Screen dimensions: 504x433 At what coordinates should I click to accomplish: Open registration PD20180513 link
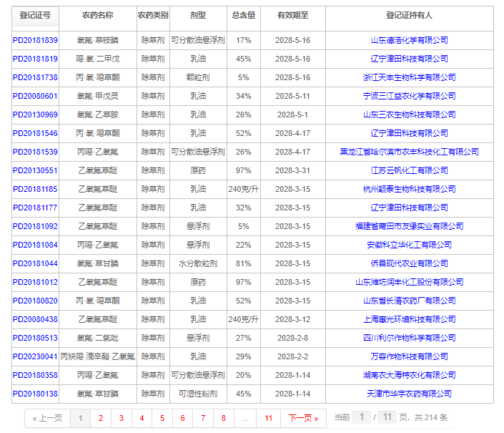coord(35,338)
